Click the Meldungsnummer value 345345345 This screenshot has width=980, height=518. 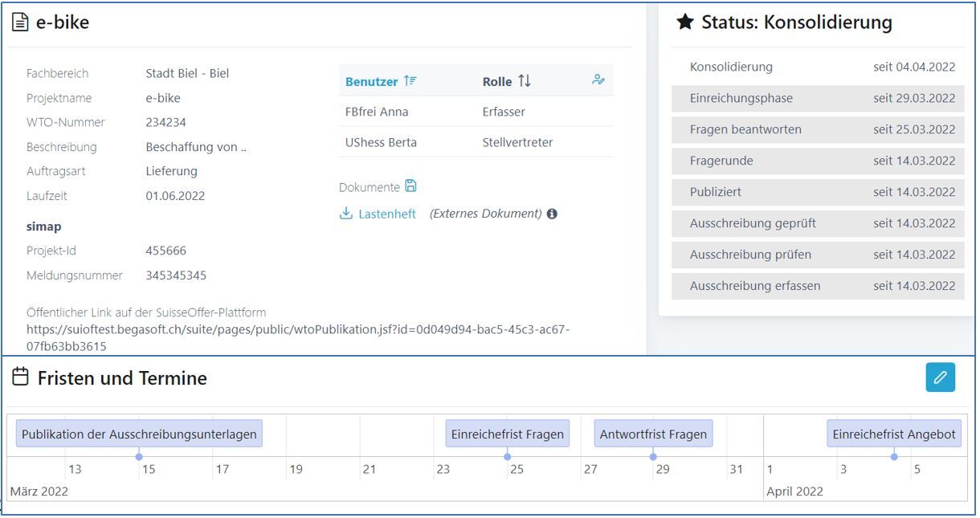[x=176, y=275]
